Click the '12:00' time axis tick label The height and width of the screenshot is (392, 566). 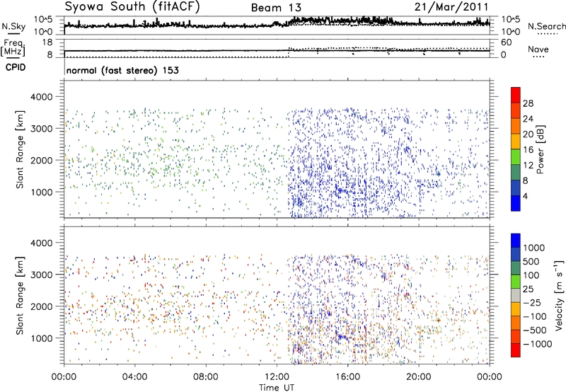click(277, 377)
